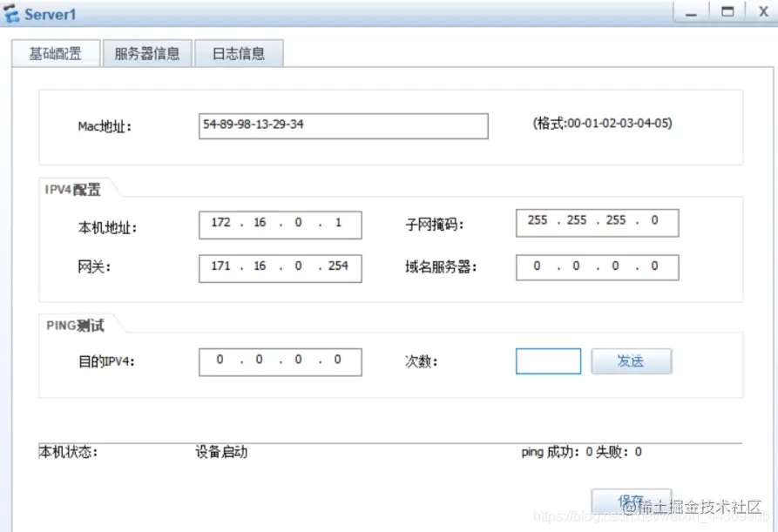
Task: Click the Server1 app icon in title bar
Action: pos(11,14)
